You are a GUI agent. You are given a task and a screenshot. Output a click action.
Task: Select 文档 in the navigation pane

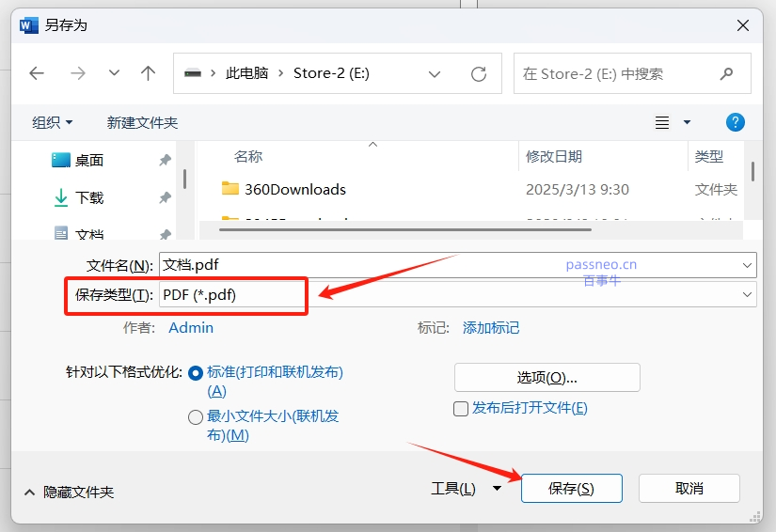(x=89, y=233)
